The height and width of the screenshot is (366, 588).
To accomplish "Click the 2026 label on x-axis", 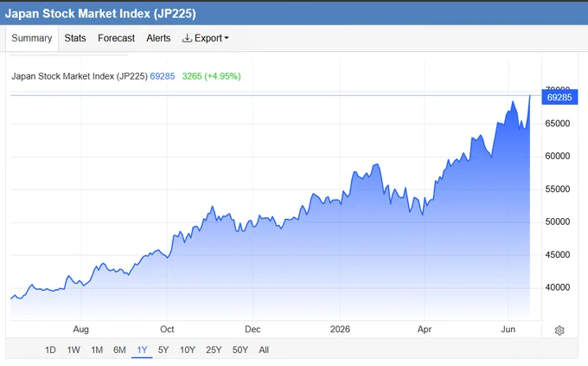I will [340, 329].
